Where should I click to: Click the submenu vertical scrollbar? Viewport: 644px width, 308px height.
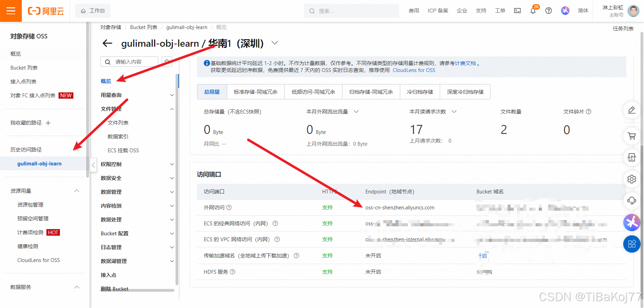click(x=177, y=180)
